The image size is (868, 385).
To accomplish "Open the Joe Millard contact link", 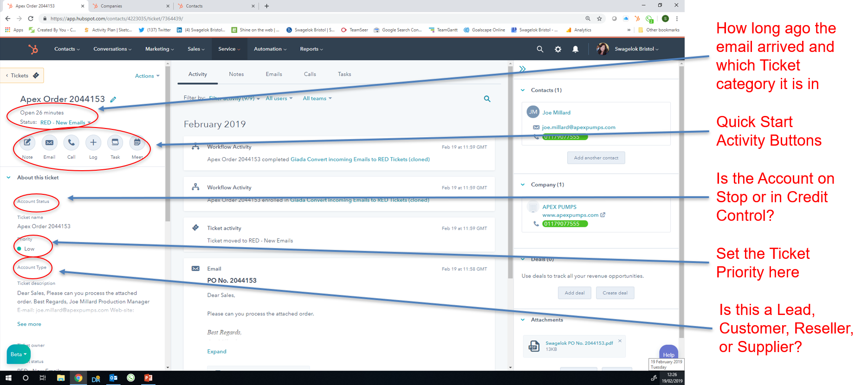I will click(x=557, y=113).
